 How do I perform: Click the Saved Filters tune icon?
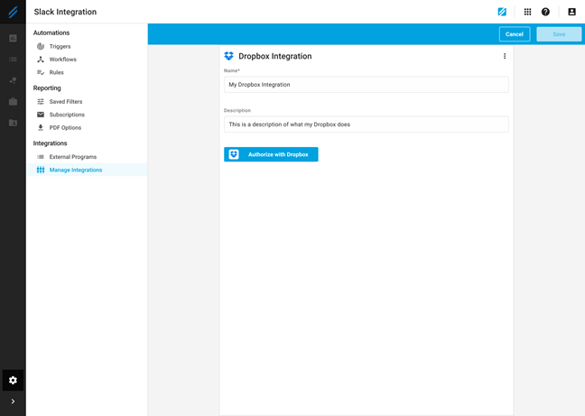[x=40, y=101]
